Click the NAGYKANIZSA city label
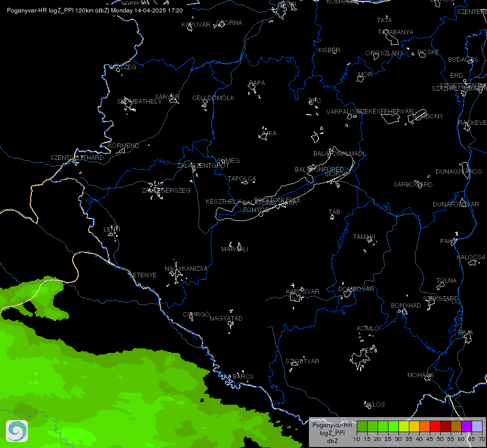487x448 pixels. pyautogui.click(x=186, y=269)
